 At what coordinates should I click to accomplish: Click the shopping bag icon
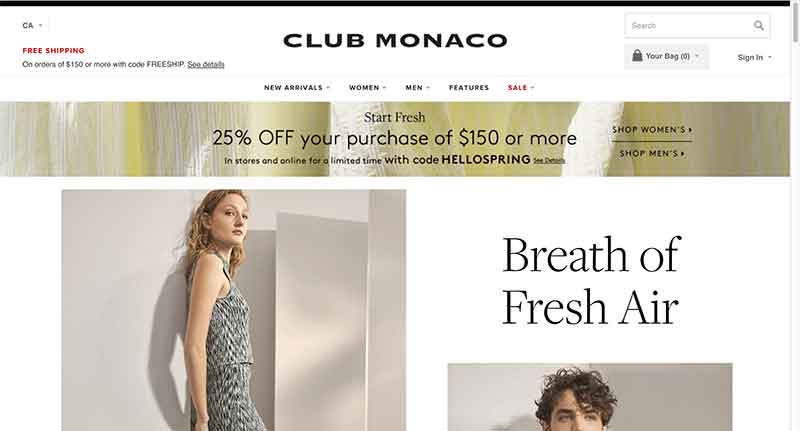click(637, 55)
